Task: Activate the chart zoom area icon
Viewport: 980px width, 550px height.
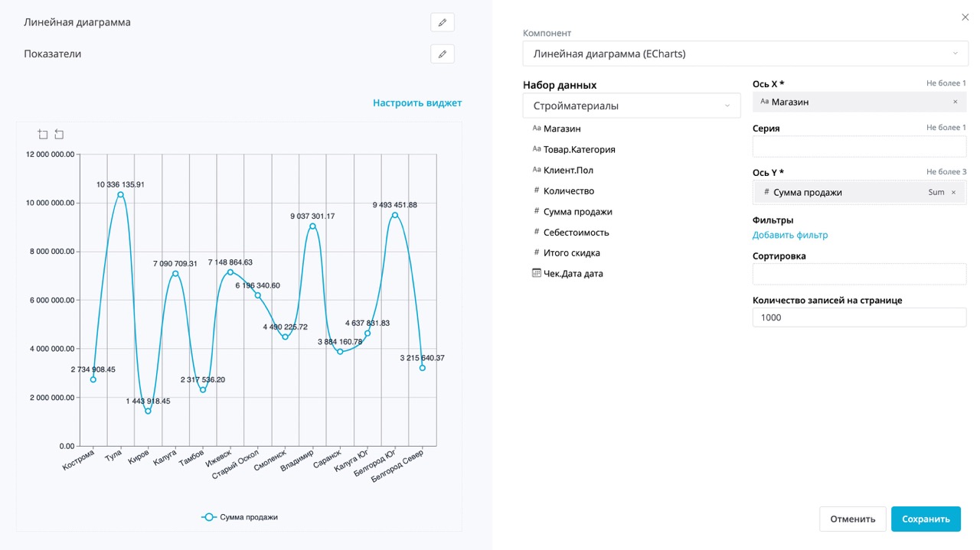Action: pyautogui.click(x=43, y=135)
